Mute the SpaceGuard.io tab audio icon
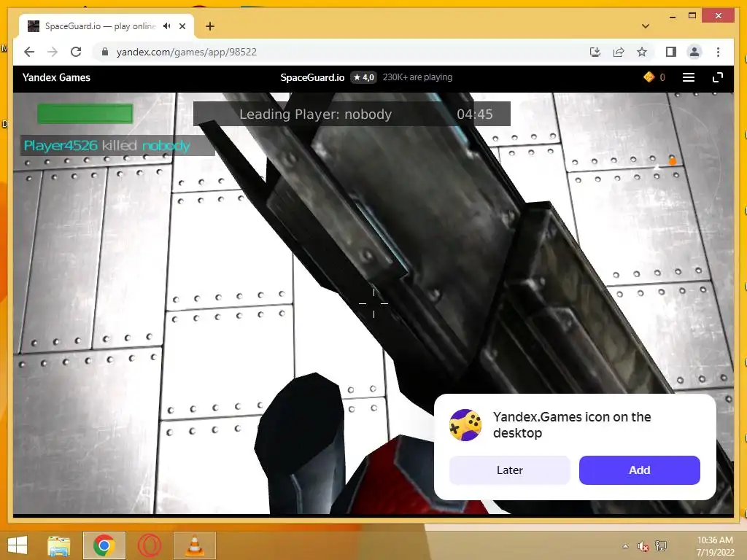This screenshot has width=747, height=560. tap(167, 26)
